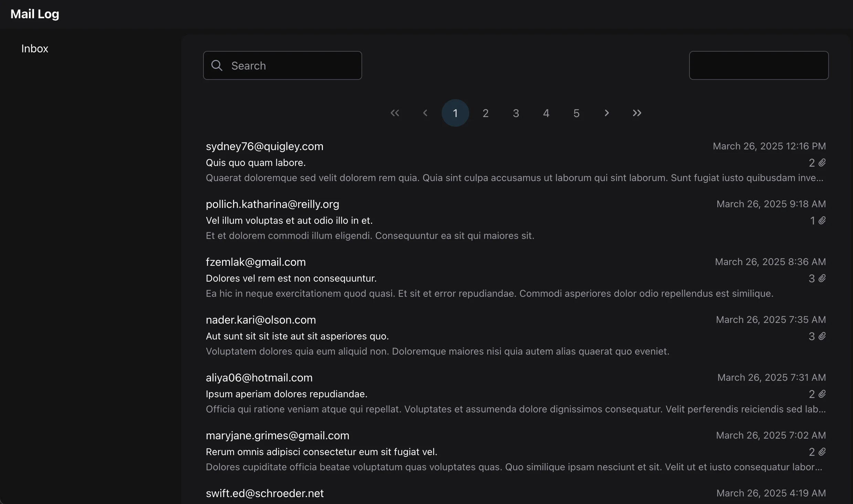Click the attachment icon on the fzemlak@gmail.com email

click(x=822, y=278)
